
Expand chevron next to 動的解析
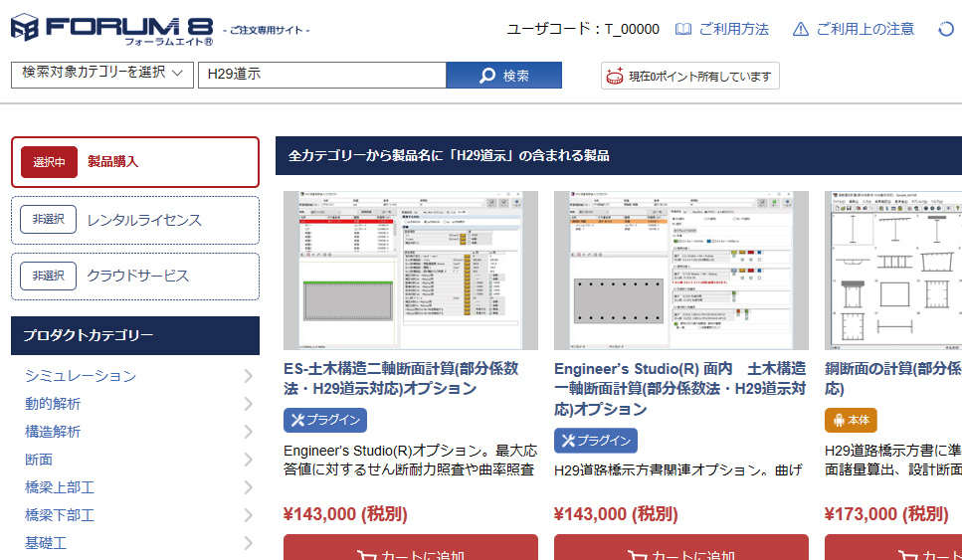[249, 404]
